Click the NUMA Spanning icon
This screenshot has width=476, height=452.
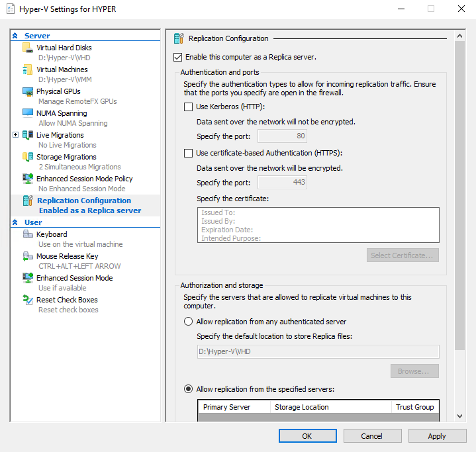[28, 113]
